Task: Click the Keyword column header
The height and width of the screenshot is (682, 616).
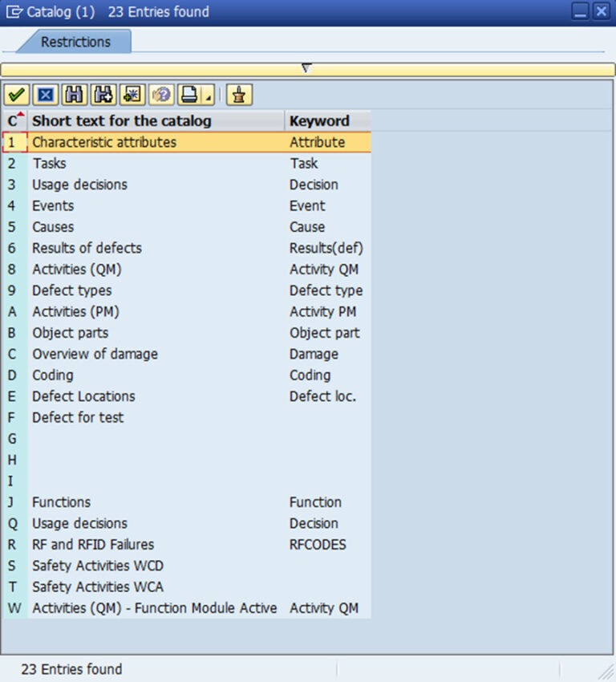Action: click(328, 120)
